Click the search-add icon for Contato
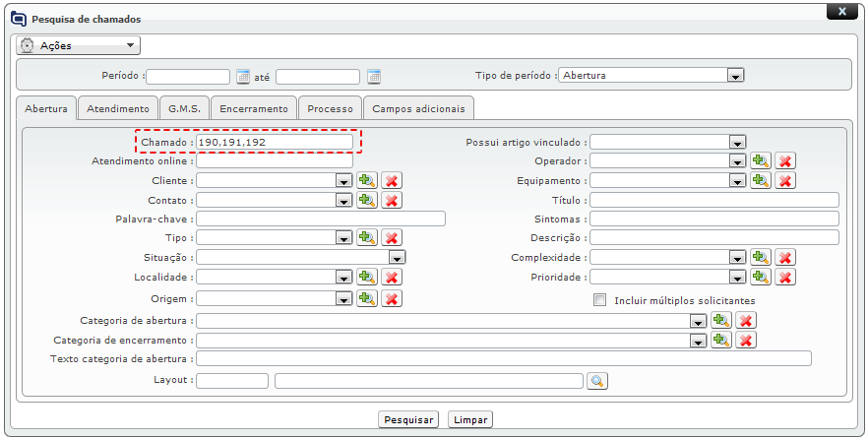This screenshot has height=439, width=868. click(x=366, y=200)
